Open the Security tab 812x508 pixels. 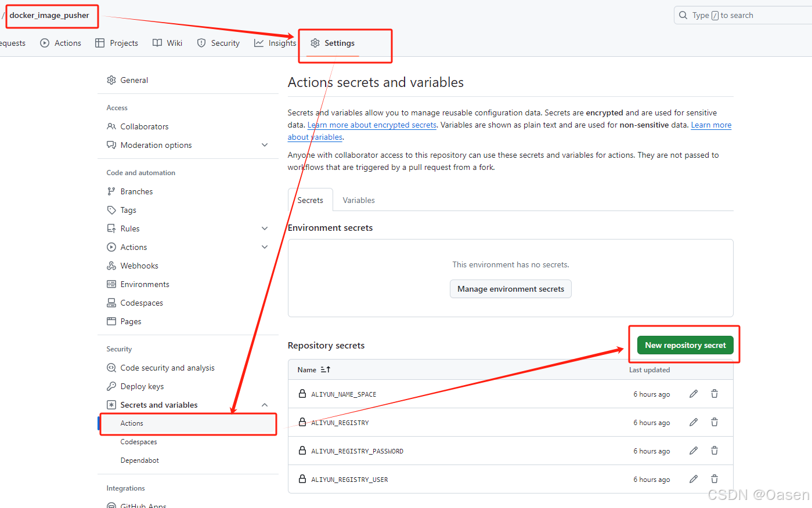point(218,43)
